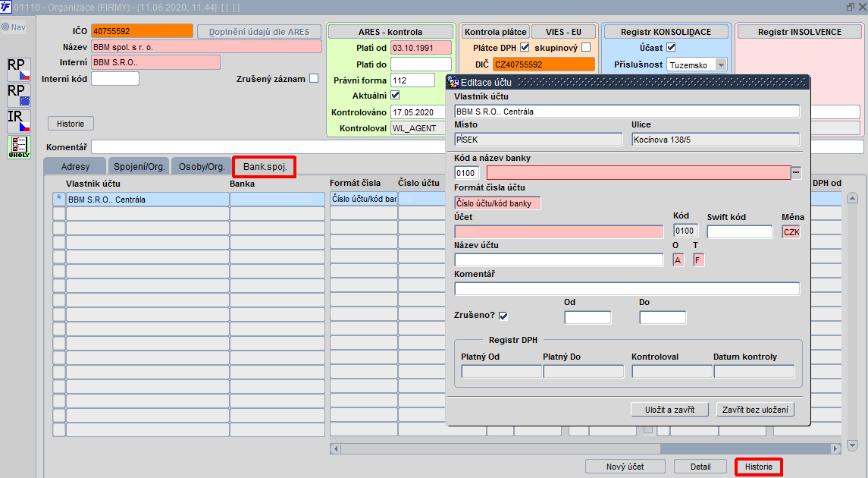Click the Formát čísla účtu field
Viewport: 868px width, 478px height.
[497, 203]
